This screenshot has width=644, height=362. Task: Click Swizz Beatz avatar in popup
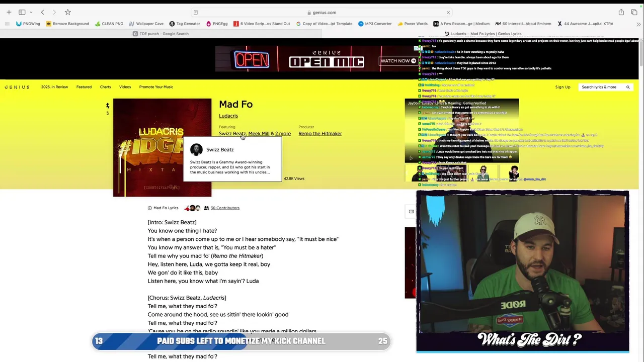(196, 149)
